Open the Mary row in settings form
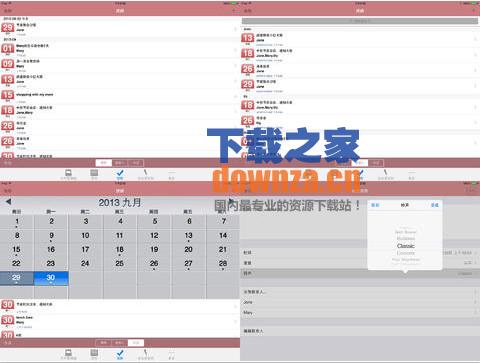The width and height of the screenshot is (480, 363). coord(360,313)
